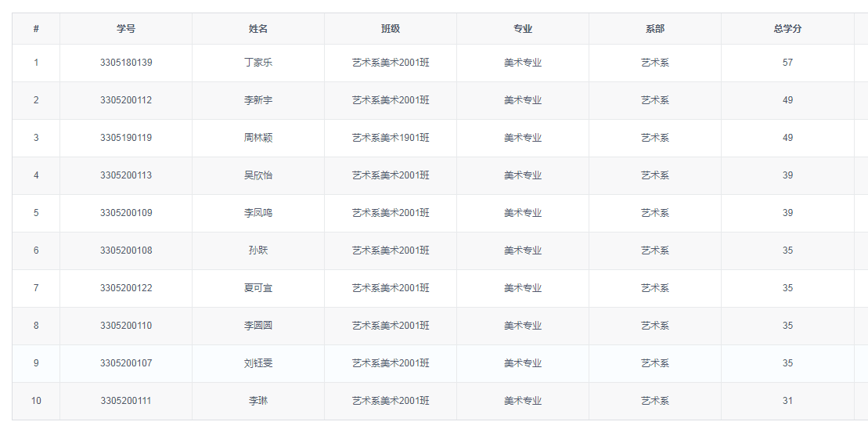This screenshot has height=429, width=868.
Task: Select student ID 3305200112
Action: point(126,100)
